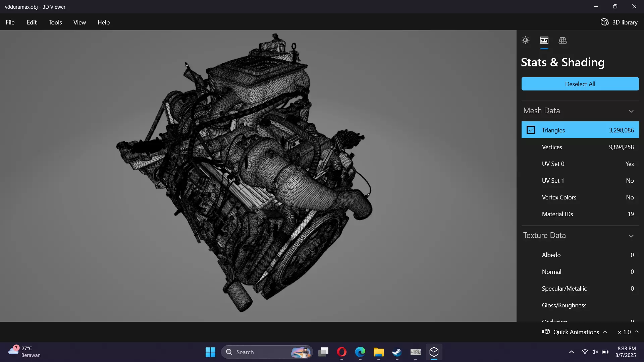The width and height of the screenshot is (644, 362).
Task: Toggle Material IDs row
Action: (580, 214)
